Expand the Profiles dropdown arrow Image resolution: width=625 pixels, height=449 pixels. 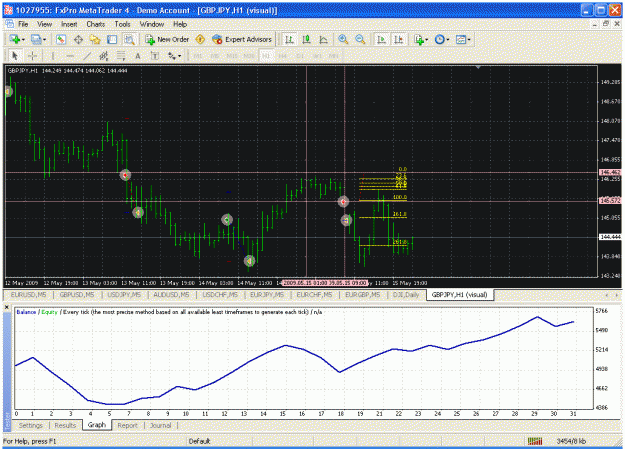tap(44, 39)
